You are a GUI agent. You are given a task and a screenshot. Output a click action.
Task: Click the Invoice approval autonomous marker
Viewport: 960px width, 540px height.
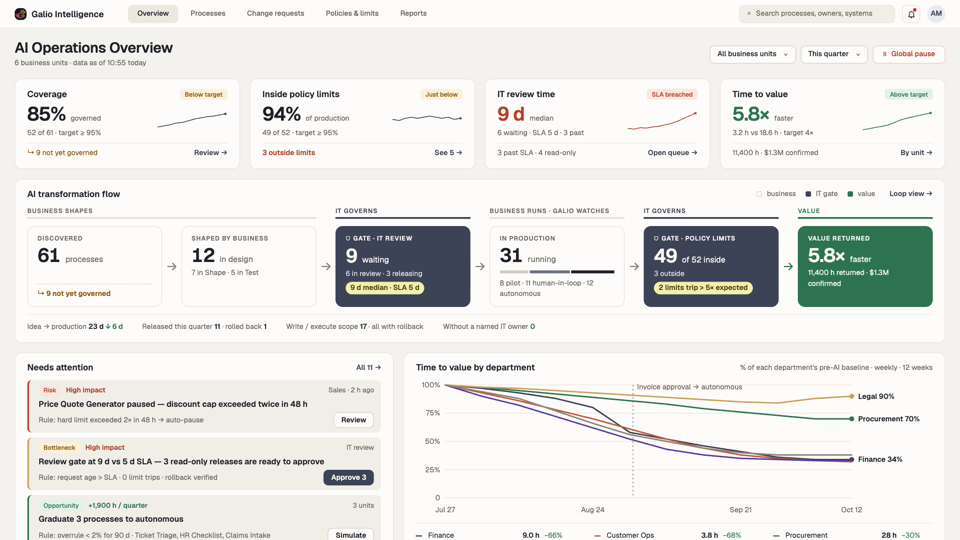coord(689,387)
